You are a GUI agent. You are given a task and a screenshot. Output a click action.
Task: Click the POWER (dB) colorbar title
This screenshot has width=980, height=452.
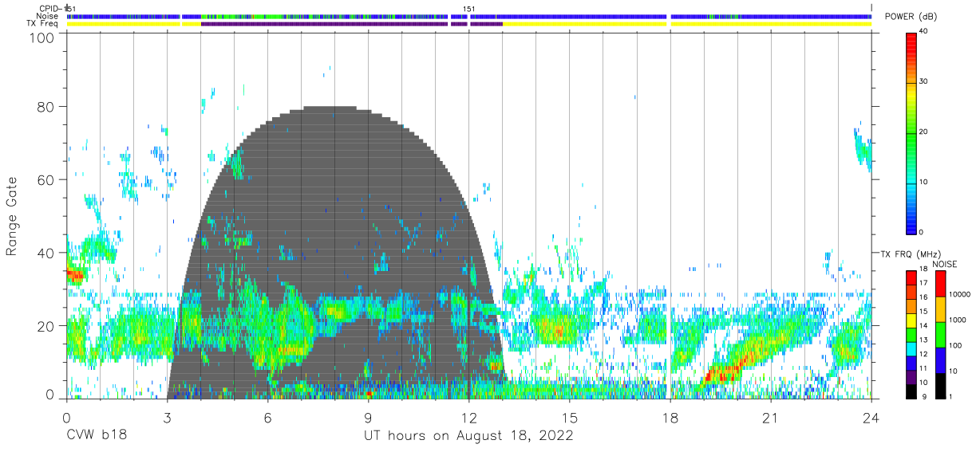tap(911, 17)
